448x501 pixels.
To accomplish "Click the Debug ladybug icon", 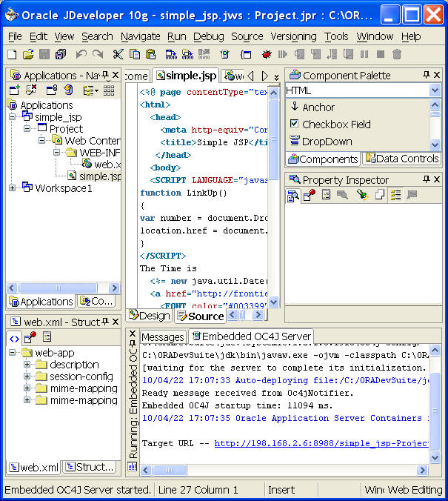I will pyautogui.click(x=267, y=54).
